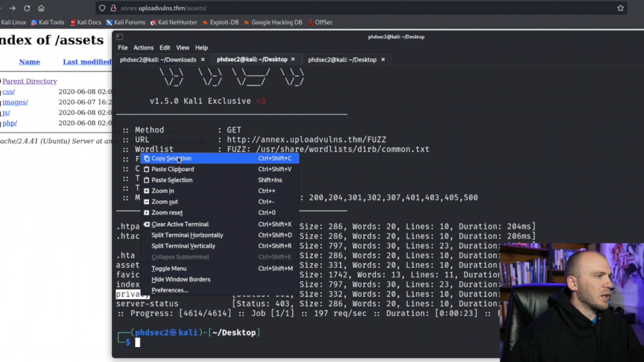
Task: Click the browser reload icon
Action: pyautogui.click(x=27, y=8)
